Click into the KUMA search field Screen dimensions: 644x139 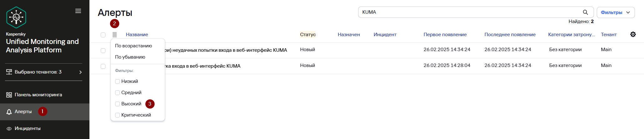[x=469, y=12]
